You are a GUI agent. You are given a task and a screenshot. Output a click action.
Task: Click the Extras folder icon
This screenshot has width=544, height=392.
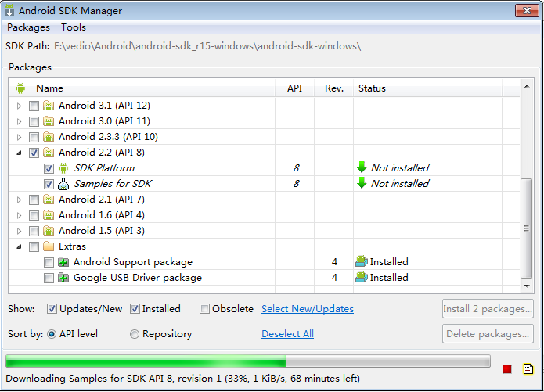click(49, 246)
